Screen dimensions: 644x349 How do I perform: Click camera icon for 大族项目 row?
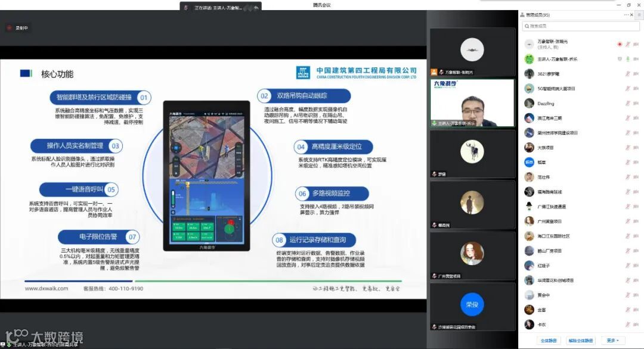(636, 148)
